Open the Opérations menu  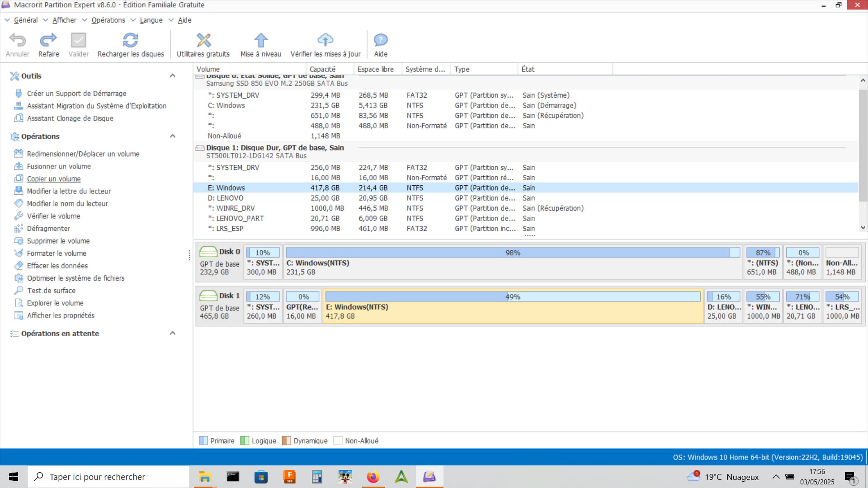pyautogui.click(x=108, y=20)
